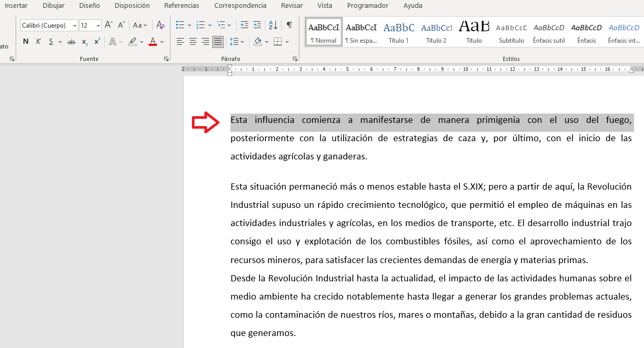Open the Programador tab

(368, 6)
